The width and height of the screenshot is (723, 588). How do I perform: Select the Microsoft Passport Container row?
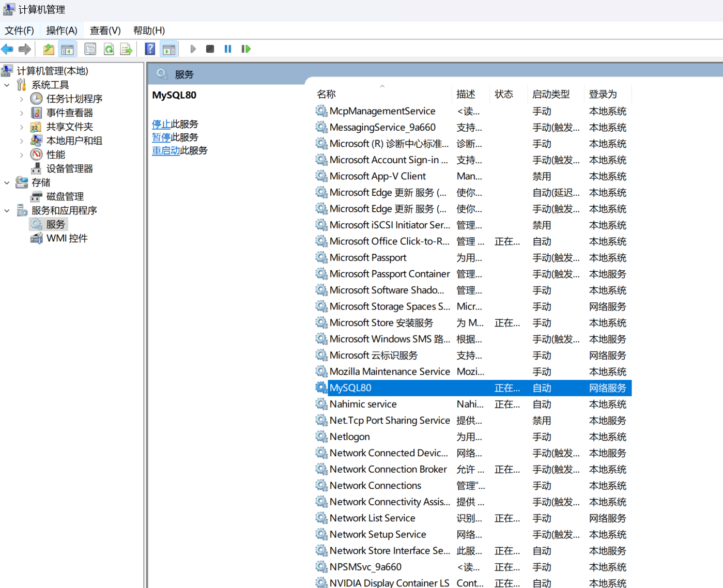click(x=473, y=274)
